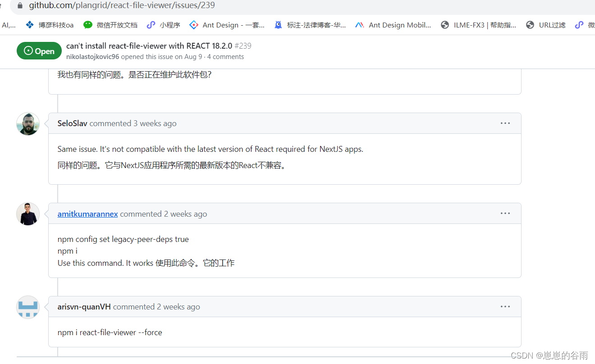Image resolution: width=595 pixels, height=364 pixels.
Task: Click the 微信开放文档 bookmark icon
Action: click(x=88, y=25)
